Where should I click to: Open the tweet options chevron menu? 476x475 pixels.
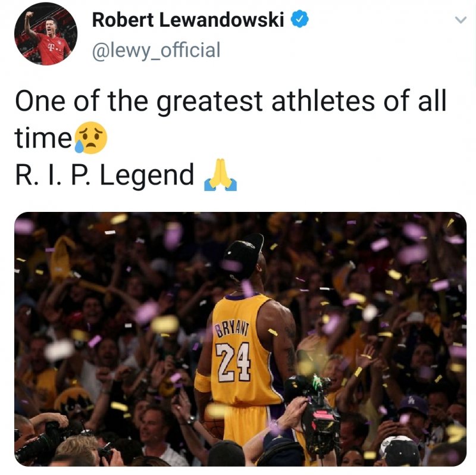click(461, 20)
